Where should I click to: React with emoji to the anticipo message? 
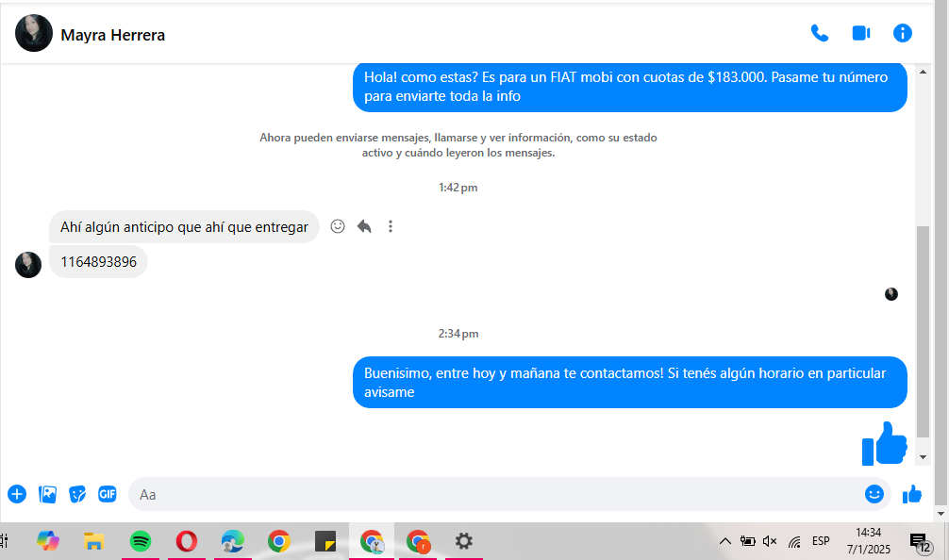point(338,226)
